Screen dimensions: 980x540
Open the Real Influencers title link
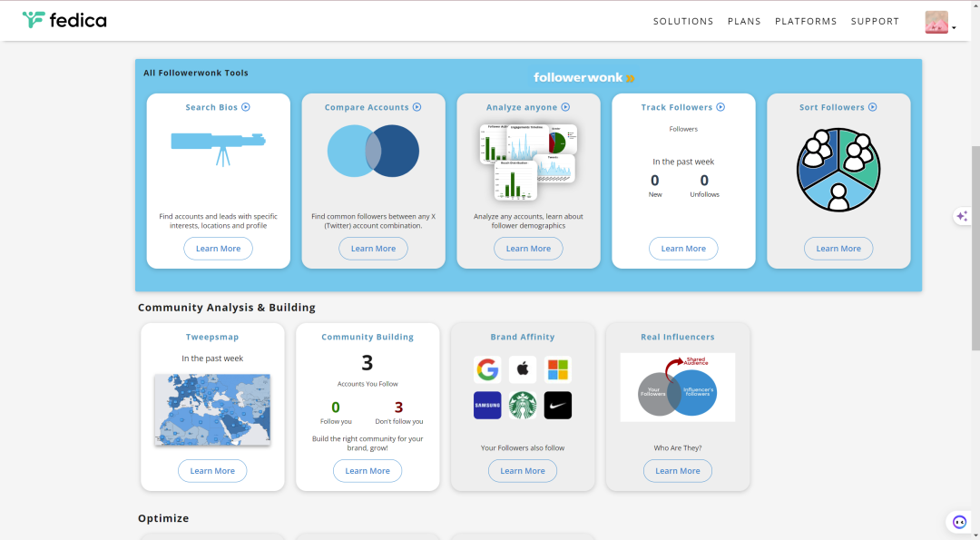coord(678,337)
